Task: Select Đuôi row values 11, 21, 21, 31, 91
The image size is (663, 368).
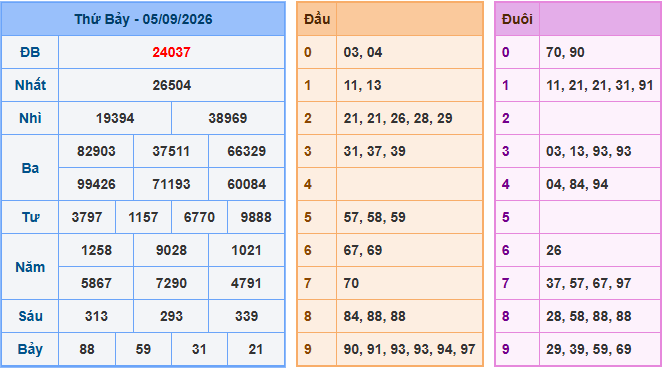Action: tap(600, 85)
